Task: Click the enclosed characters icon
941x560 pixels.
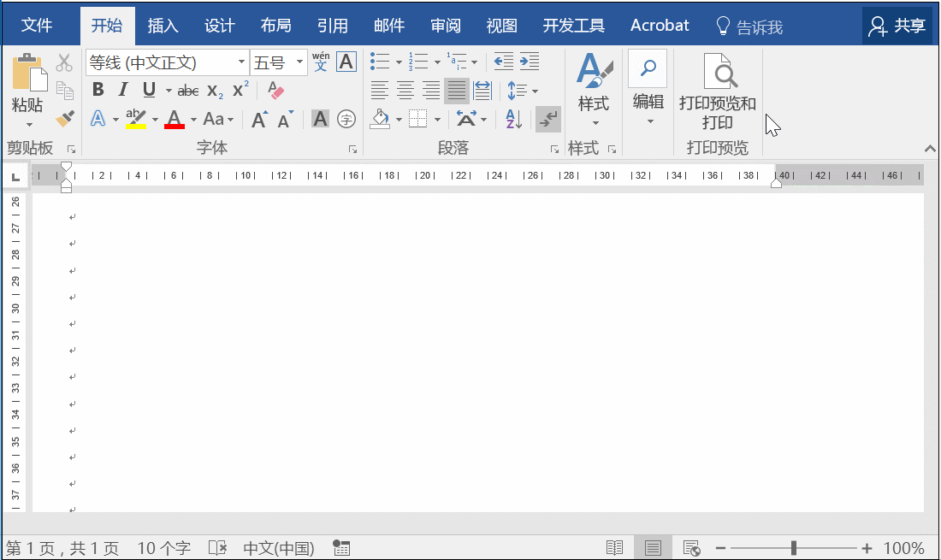Action: tap(346, 119)
